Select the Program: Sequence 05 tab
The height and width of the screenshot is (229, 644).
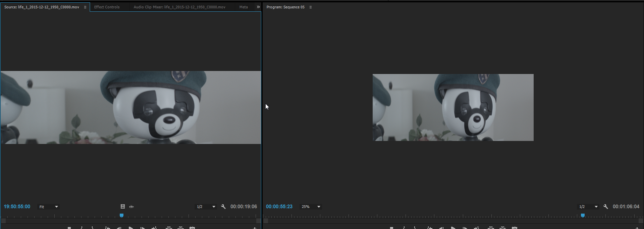coord(285,7)
